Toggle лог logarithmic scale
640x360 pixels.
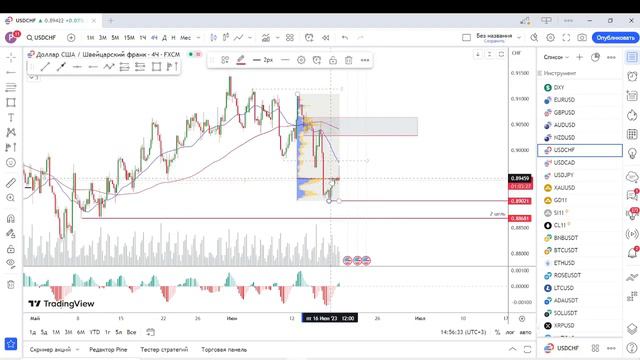point(510,332)
